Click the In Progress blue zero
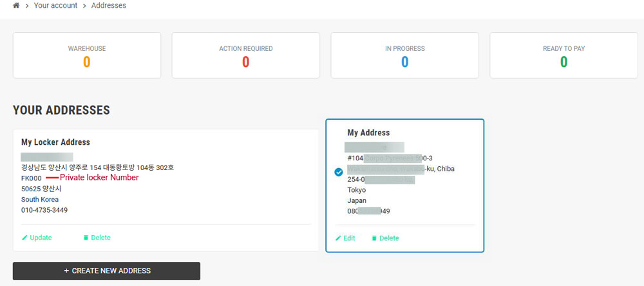This screenshot has height=286, width=644. click(x=404, y=62)
